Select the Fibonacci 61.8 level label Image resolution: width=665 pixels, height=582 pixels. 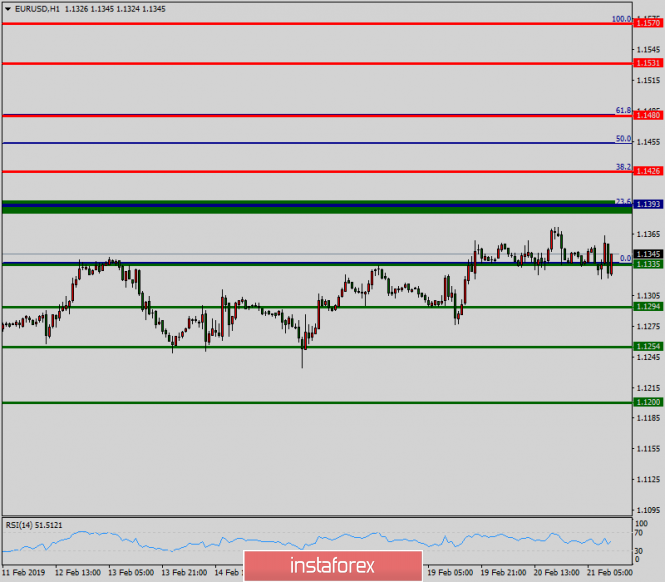tap(623, 111)
